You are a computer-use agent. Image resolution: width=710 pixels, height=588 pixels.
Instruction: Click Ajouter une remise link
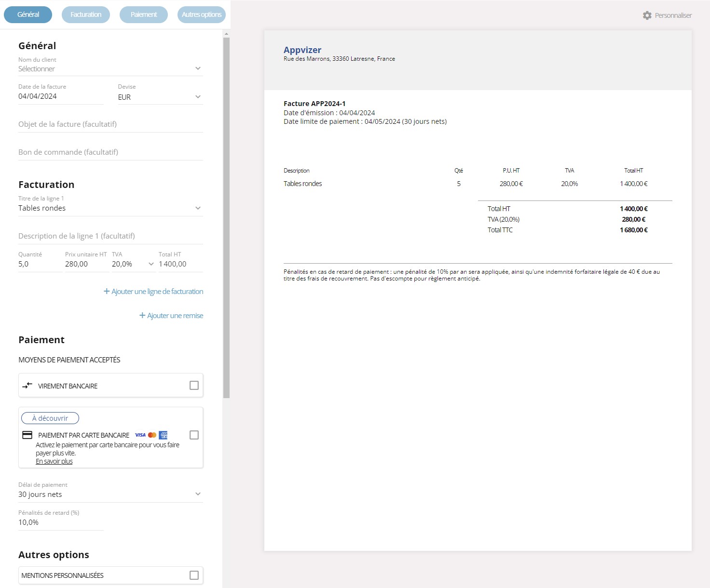tap(171, 316)
